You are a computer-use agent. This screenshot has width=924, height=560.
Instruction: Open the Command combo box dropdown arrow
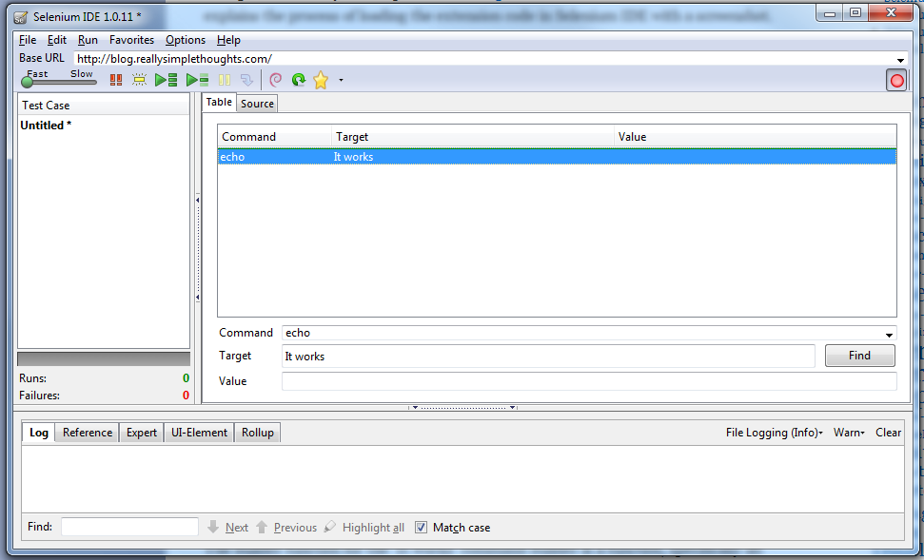(889, 335)
